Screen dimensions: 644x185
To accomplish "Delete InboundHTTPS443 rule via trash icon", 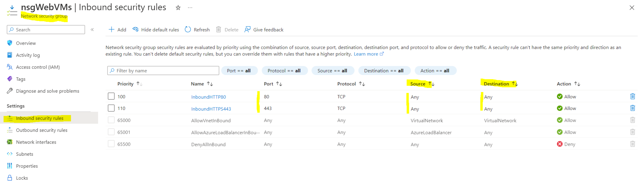I will pos(633,108).
